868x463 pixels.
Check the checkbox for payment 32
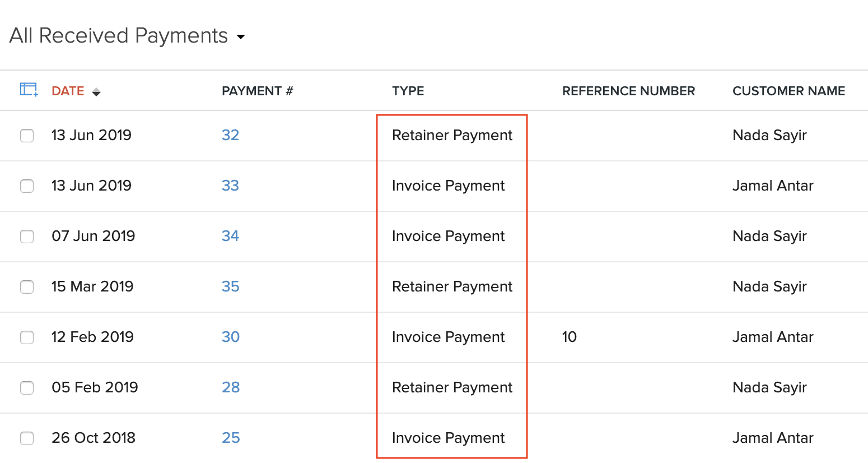[x=27, y=135]
